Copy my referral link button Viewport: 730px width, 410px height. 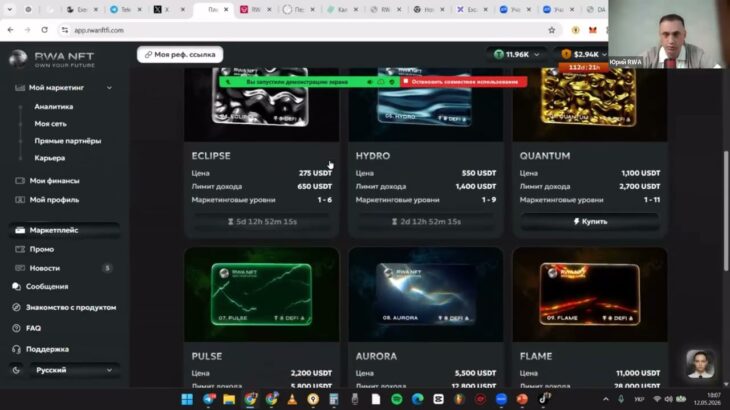point(180,54)
